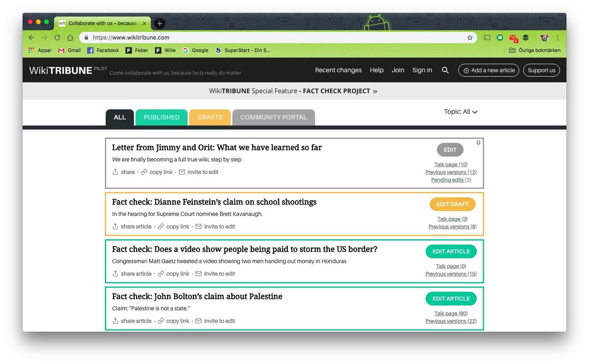Switch to the ALL tab

120,117
